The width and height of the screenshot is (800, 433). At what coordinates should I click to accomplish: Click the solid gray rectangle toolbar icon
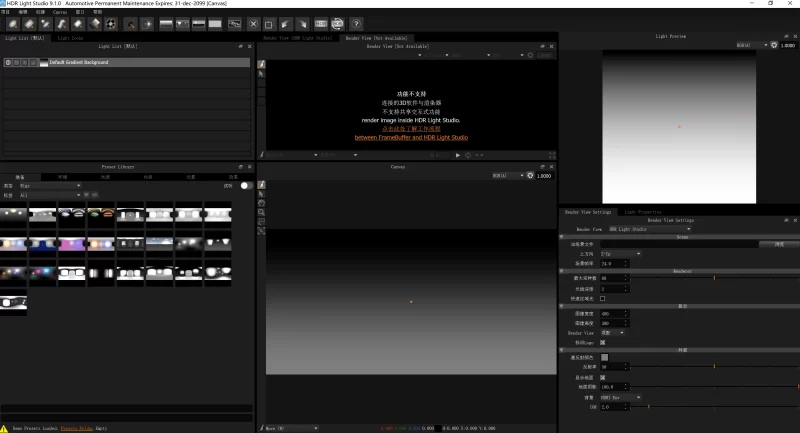coord(215,23)
